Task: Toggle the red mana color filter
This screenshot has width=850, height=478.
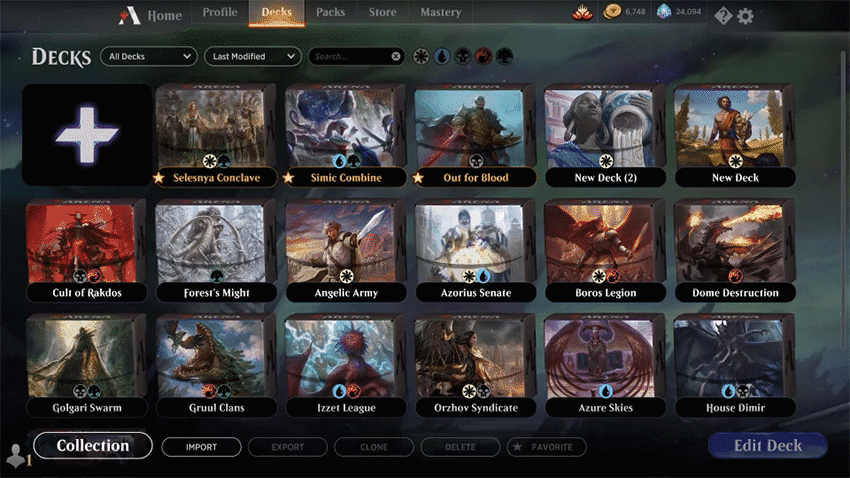Action: [x=483, y=56]
